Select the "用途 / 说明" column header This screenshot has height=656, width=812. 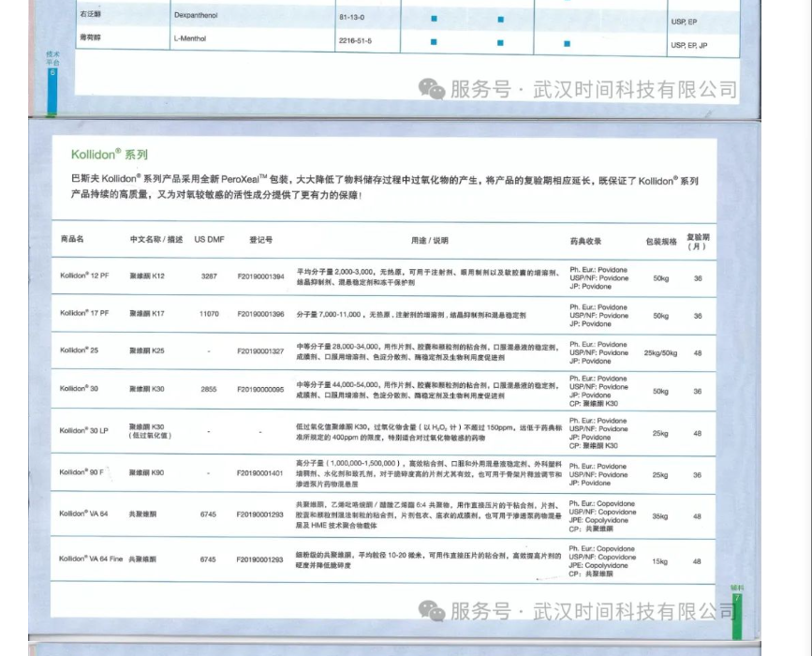(x=430, y=241)
